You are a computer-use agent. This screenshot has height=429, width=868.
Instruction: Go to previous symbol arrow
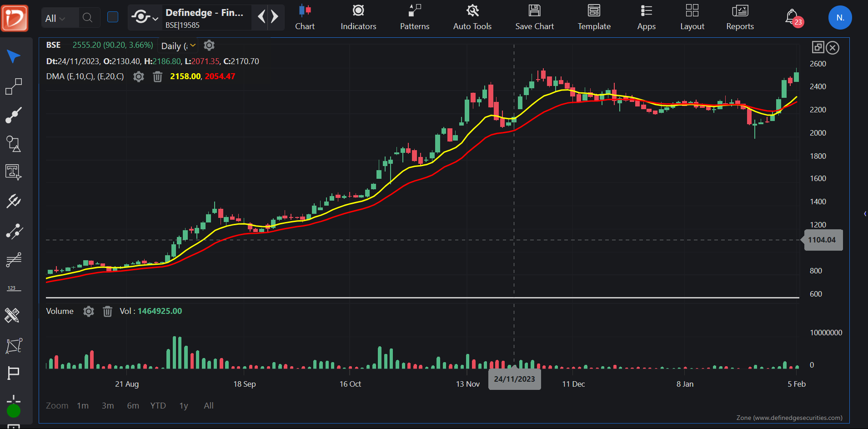[261, 17]
